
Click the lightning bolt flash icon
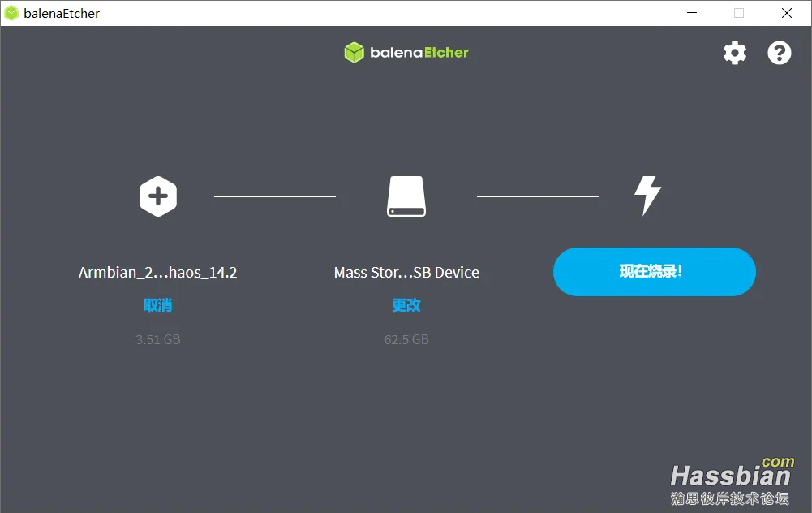(x=648, y=196)
